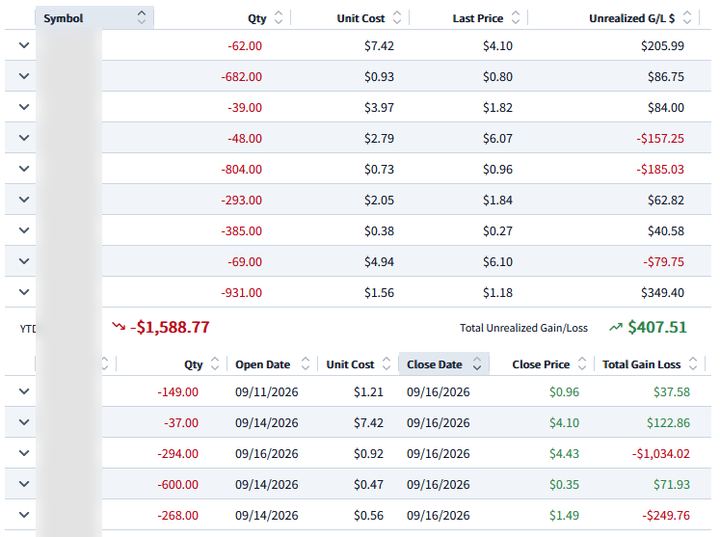The width and height of the screenshot is (720, 537).
Task: Select the $4.43 close price cell
Action: tap(564, 454)
